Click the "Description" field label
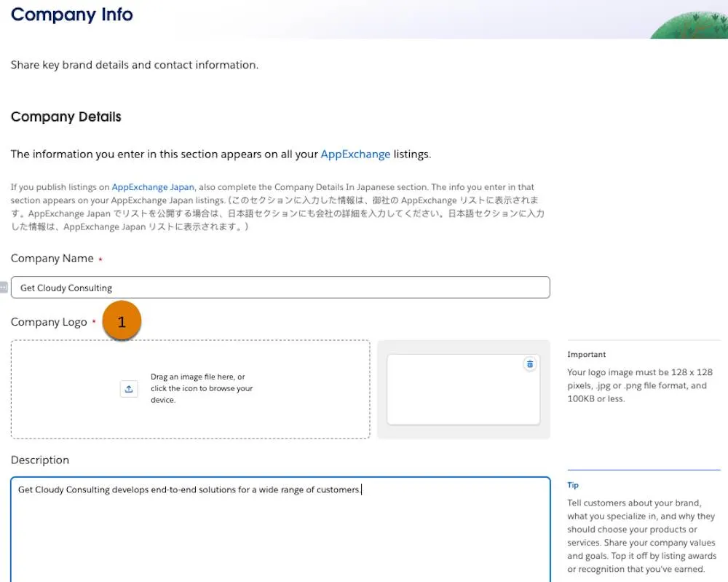Image resolution: width=728 pixels, height=582 pixels. coord(40,460)
